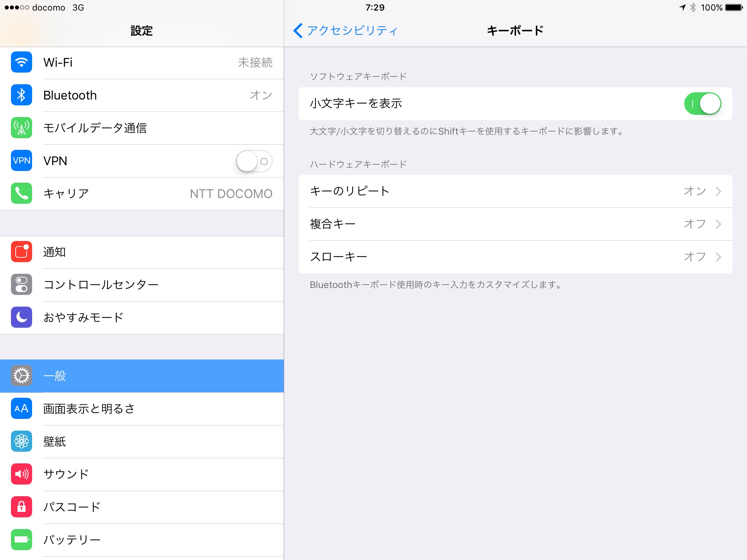Open キャリア NTT DOCOMO row

click(x=142, y=194)
